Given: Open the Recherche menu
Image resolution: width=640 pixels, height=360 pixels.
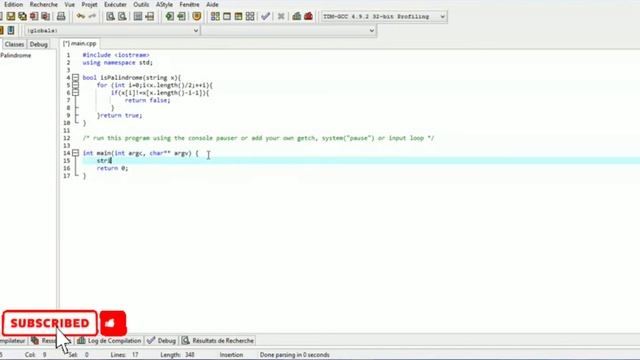Looking at the screenshot, I should point(44,4).
